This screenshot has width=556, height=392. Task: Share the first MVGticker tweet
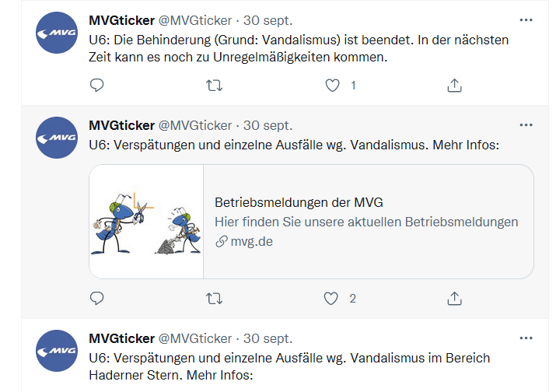pyautogui.click(x=455, y=86)
